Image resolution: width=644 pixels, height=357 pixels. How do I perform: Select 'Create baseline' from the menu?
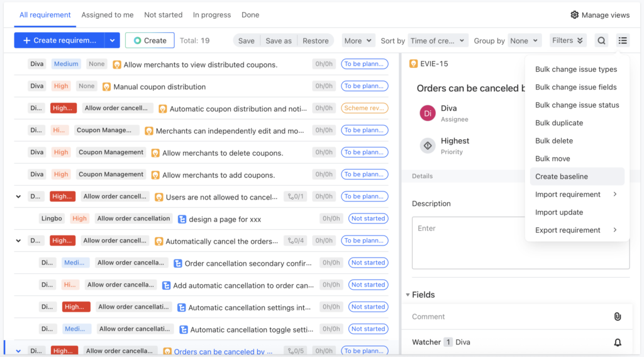point(562,176)
